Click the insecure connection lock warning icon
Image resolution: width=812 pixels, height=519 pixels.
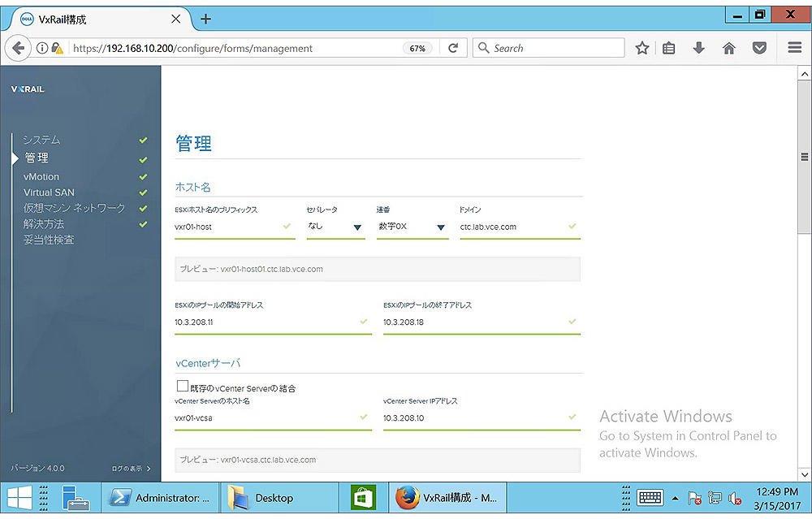[57, 48]
